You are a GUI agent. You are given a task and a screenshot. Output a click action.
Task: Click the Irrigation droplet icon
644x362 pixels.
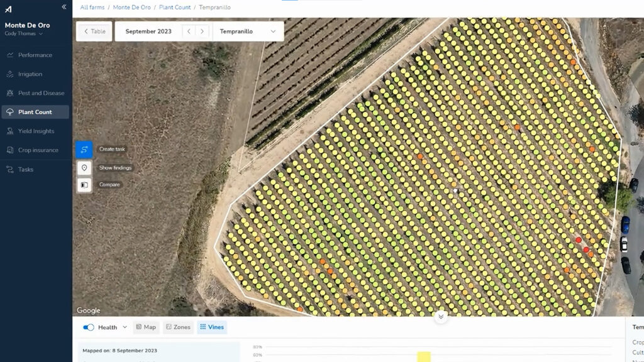click(x=10, y=74)
